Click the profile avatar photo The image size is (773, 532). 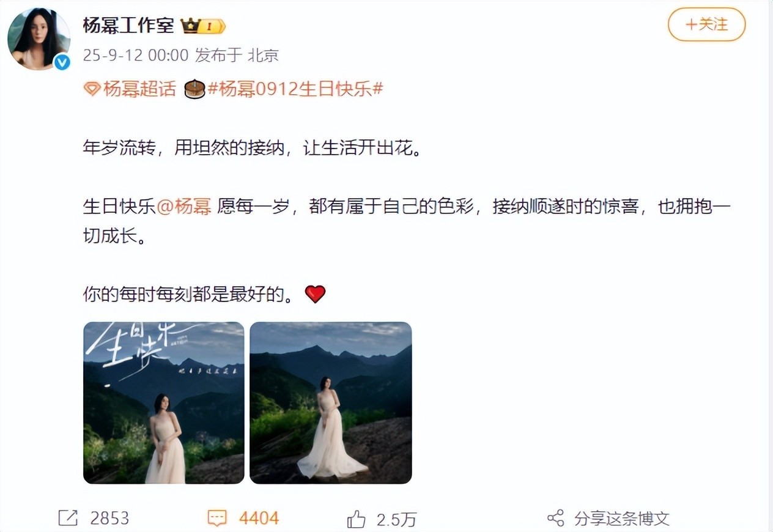(x=39, y=39)
